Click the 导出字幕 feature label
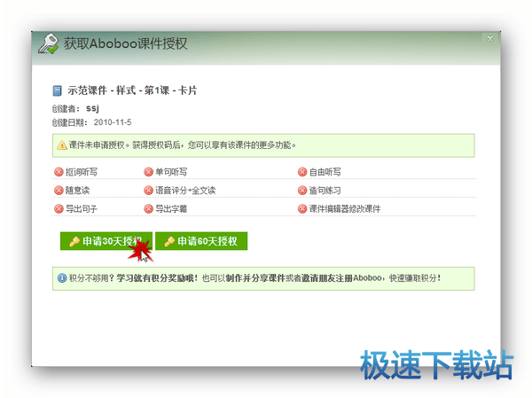Viewport: 532px width, 398px height. coord(171,208)
